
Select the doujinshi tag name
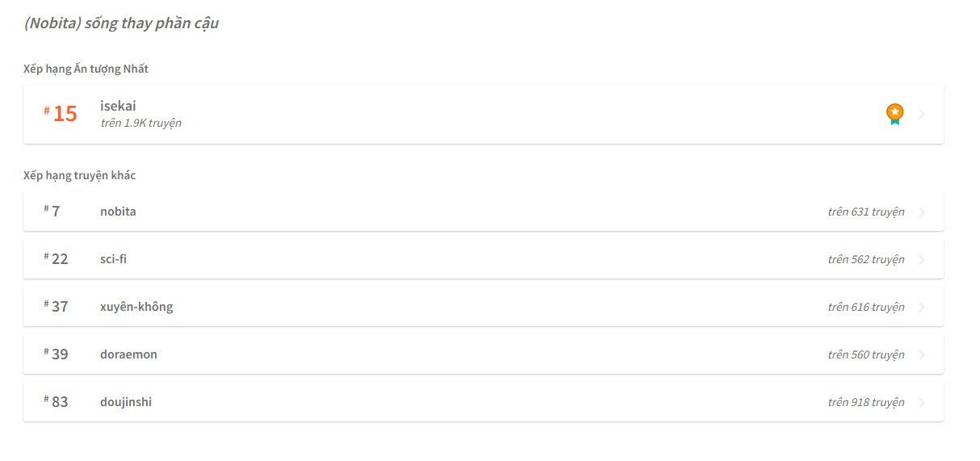coord(126,402)
